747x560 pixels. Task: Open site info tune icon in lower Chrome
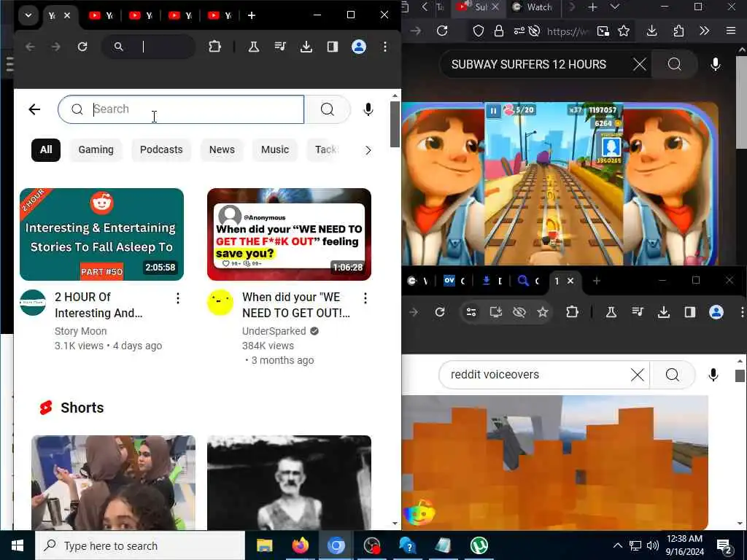coord(471,312)
